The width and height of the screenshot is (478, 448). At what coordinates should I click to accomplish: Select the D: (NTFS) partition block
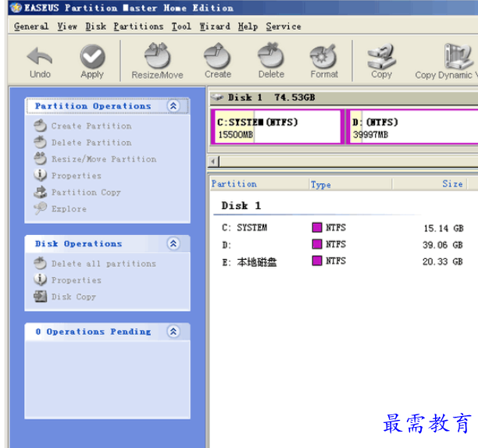(412, 126)
